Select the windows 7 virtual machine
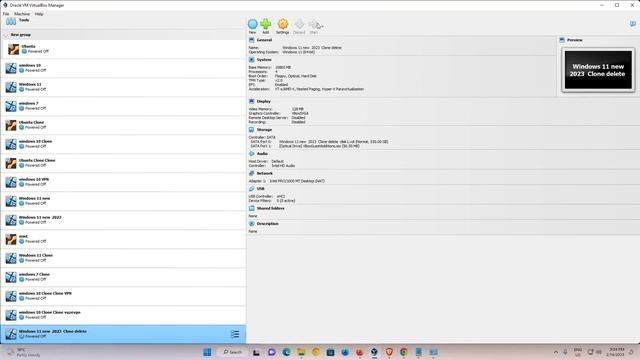The image size is (640, 360). tap(123, 106)
